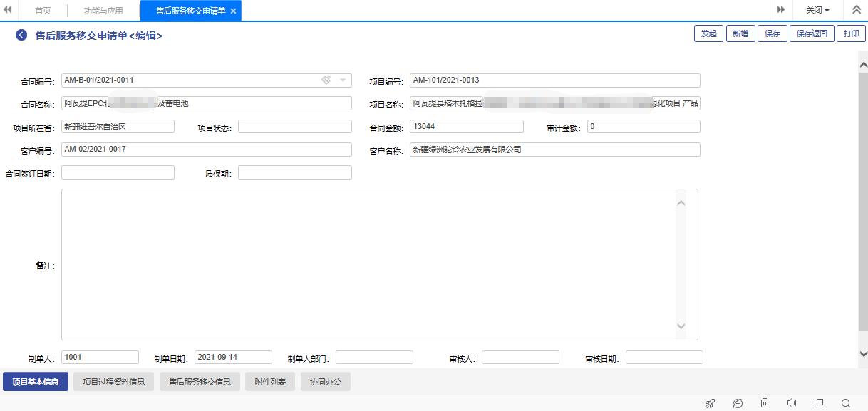Viewport: 868px width, 411px height.
Task: Click the stacked windows icon
Action: pos(819,403)
